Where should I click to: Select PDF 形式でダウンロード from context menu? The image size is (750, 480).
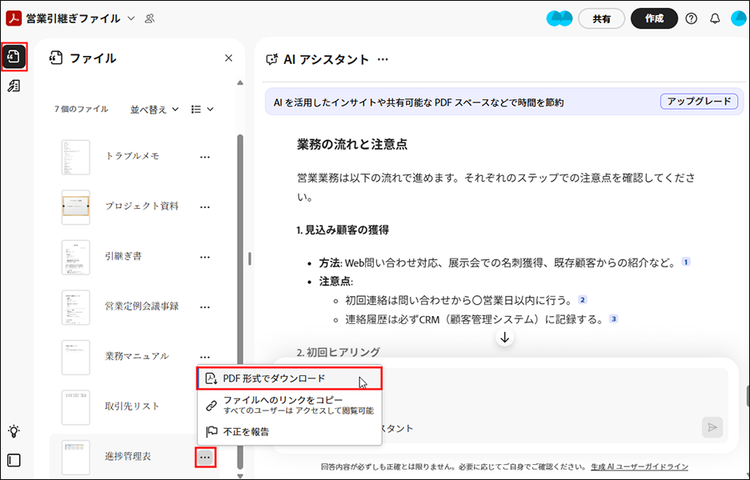[x=274, y=379]
